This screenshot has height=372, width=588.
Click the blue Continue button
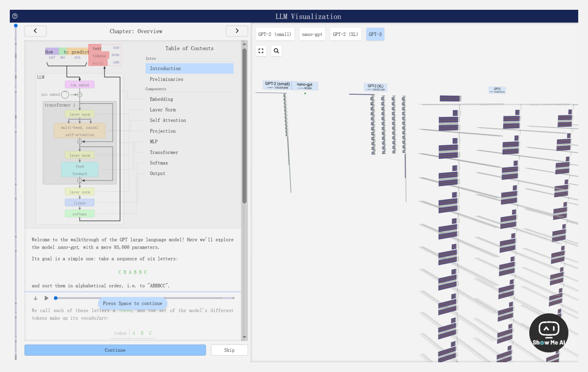click(x=115, y=350)
